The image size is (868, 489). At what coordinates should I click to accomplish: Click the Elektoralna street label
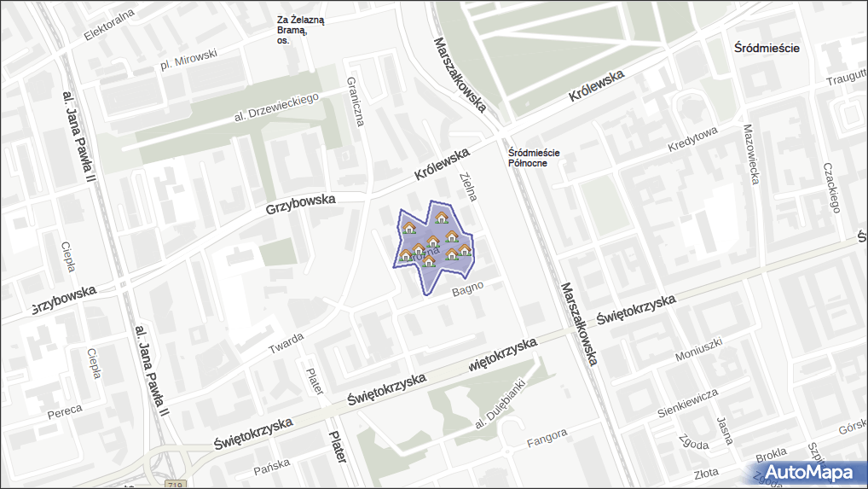[110, 25]
